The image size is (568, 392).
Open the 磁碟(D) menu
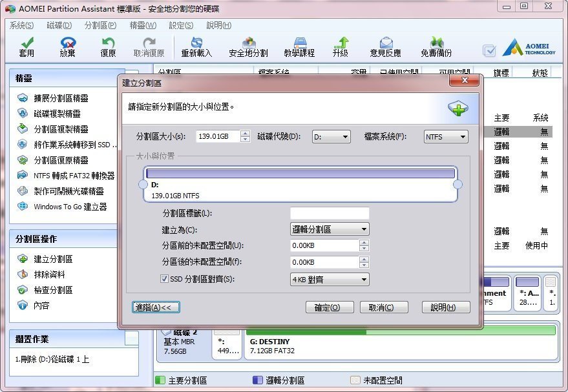click(x=59, y=25)
